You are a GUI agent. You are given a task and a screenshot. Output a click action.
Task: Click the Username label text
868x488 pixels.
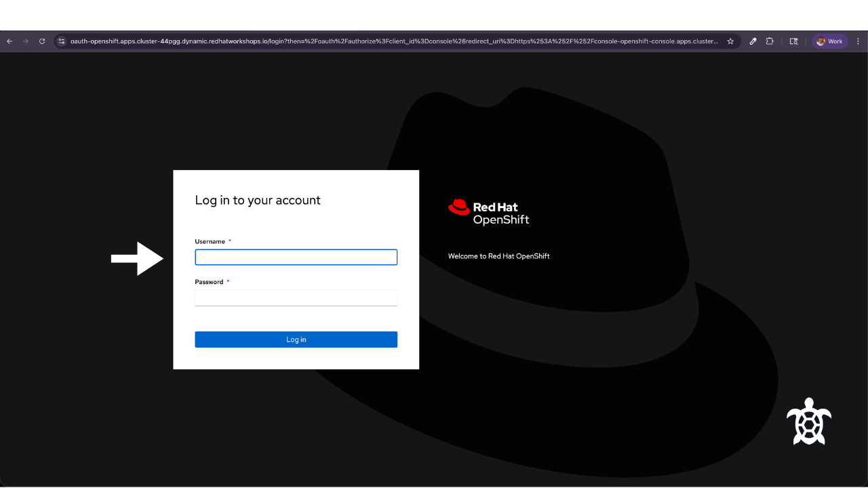coord(210,241)
